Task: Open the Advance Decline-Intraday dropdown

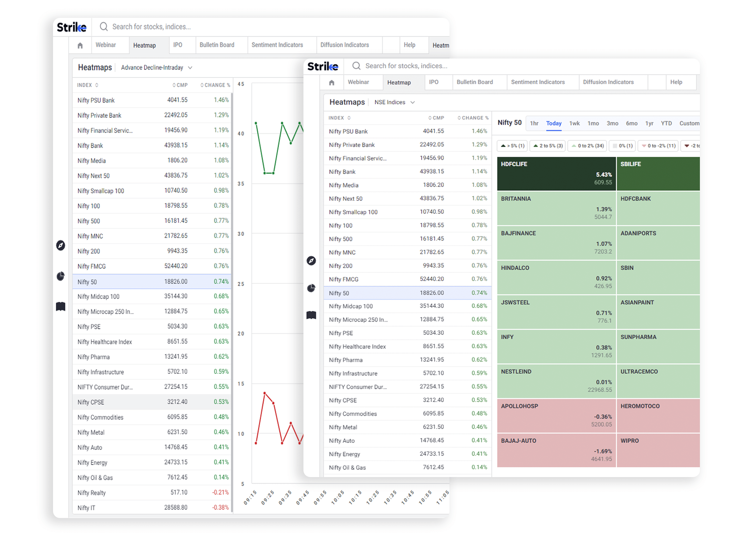Action: (156, 67)
